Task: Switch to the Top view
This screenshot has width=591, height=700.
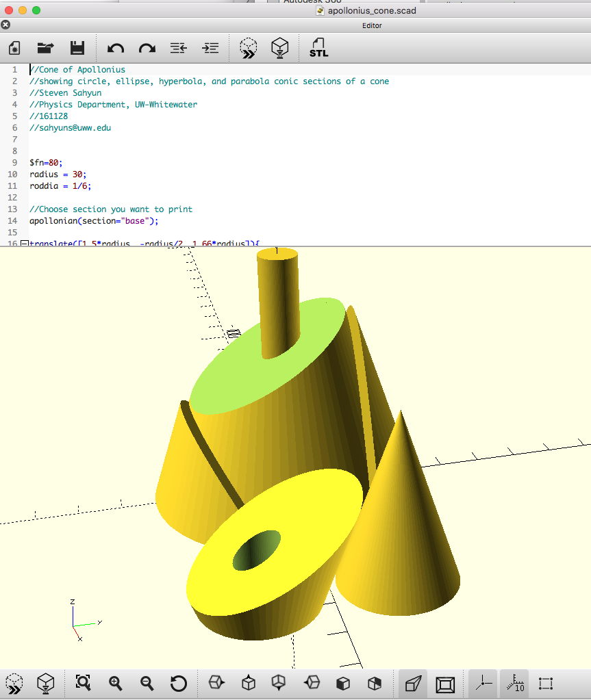Action: 249,683
